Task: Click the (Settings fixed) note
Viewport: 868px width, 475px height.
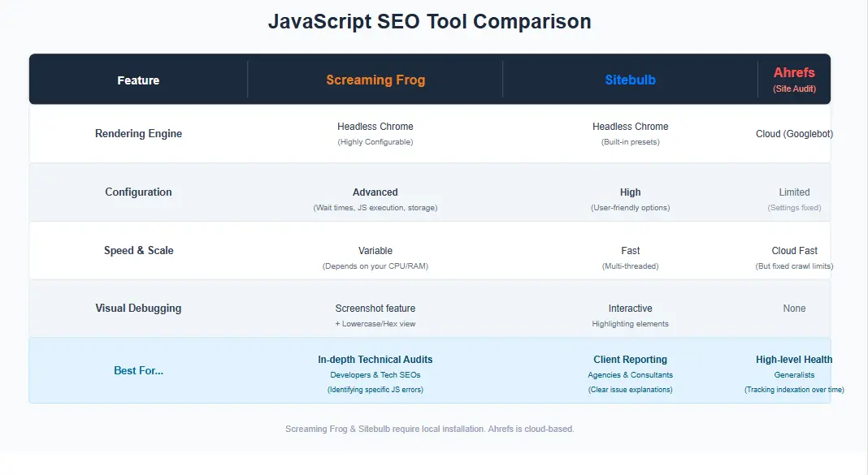Action: point(794,208)
